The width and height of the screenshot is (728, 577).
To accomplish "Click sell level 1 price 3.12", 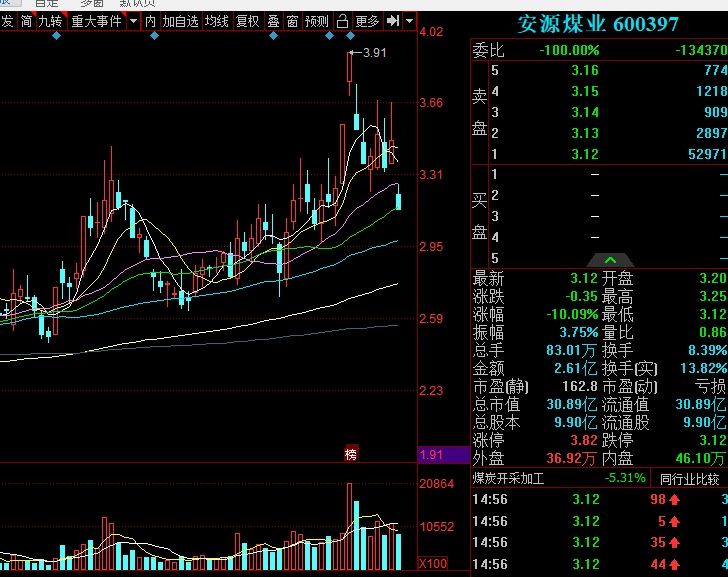I will (x=585, y=154).
